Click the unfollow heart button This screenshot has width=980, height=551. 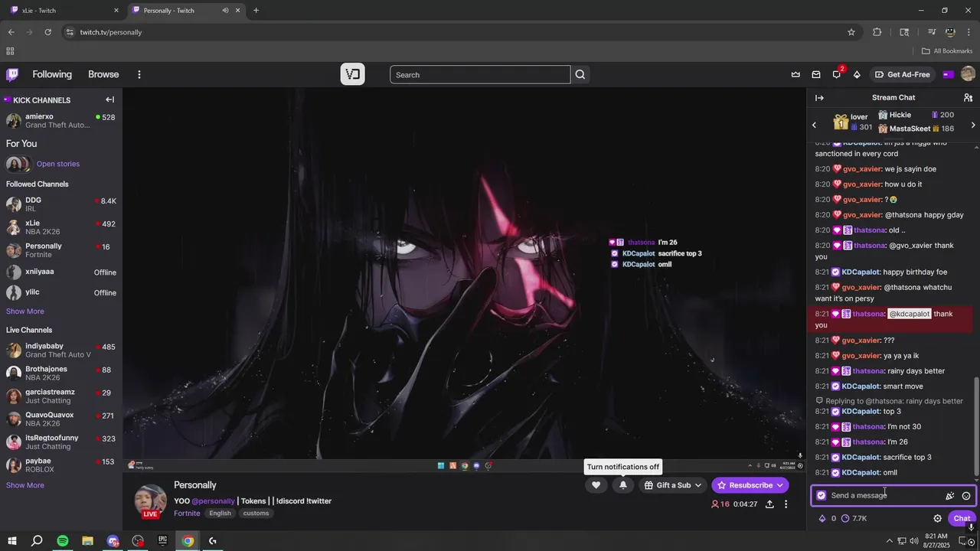[x=596, y=485]
